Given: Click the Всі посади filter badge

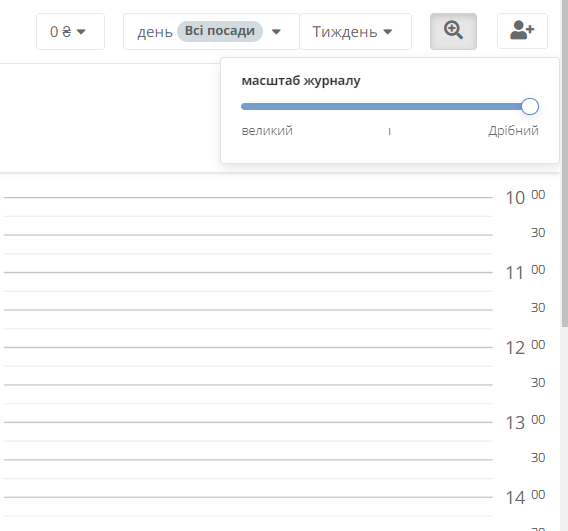Looking at the screenshot, I should (220, 31).
